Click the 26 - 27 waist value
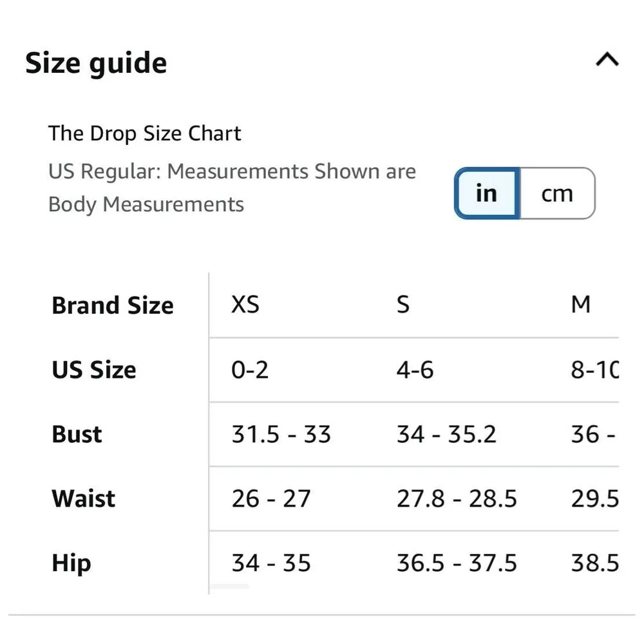The width and height of the screenshot is (644, 644). click(x=271, y=498)
